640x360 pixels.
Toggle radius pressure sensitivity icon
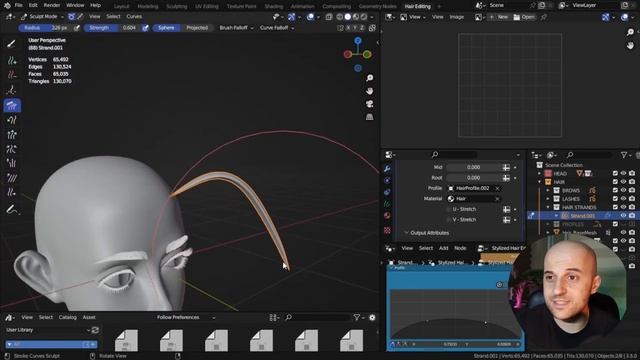pos(77,28)
